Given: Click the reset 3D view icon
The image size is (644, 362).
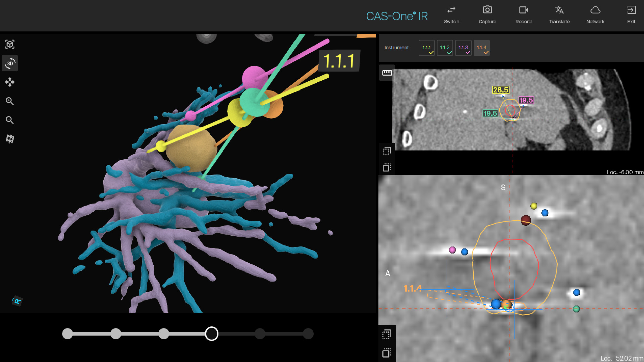Looking at the screenshot, I should 10,44.
